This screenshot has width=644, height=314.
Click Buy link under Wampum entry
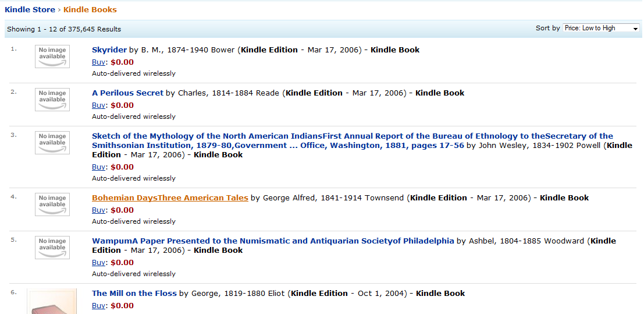point(98,263)
